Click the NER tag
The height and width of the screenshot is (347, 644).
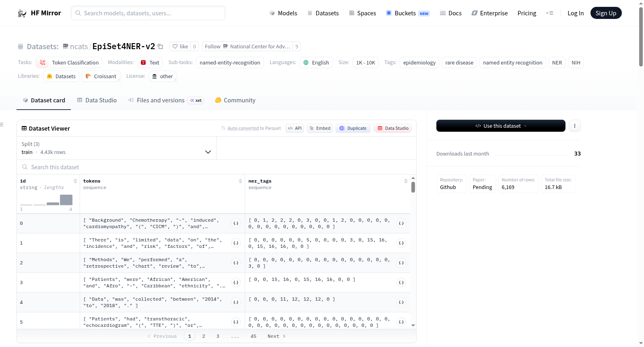coord(557,62)
